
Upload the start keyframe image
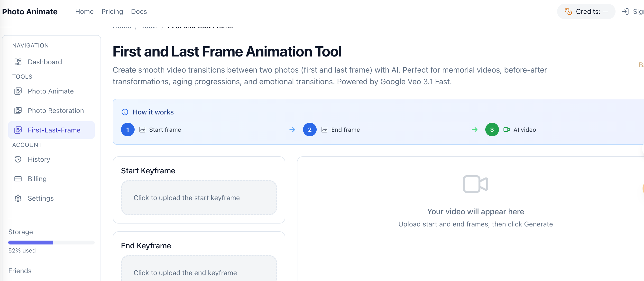pyautogui.click(x=199, y=198)
